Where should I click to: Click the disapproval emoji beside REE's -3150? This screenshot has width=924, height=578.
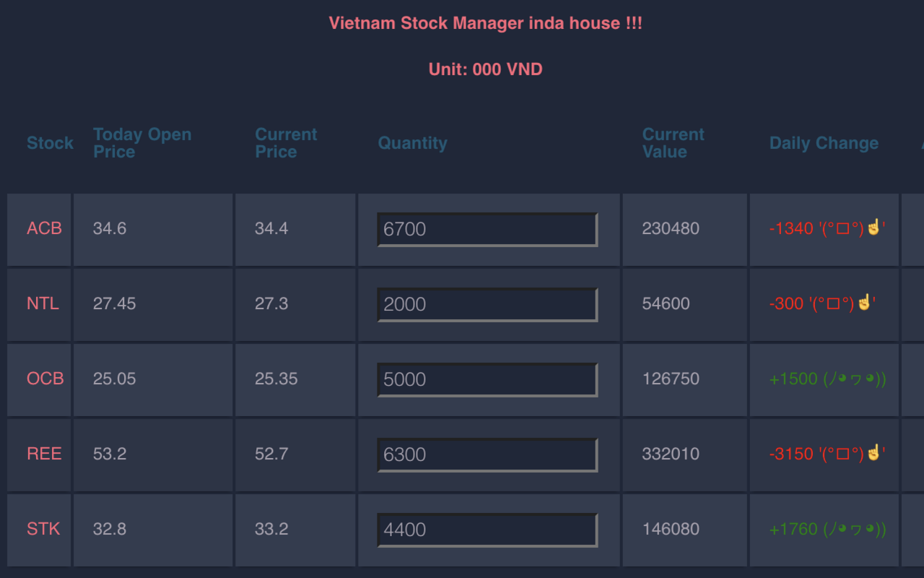(x=872, y=454)
